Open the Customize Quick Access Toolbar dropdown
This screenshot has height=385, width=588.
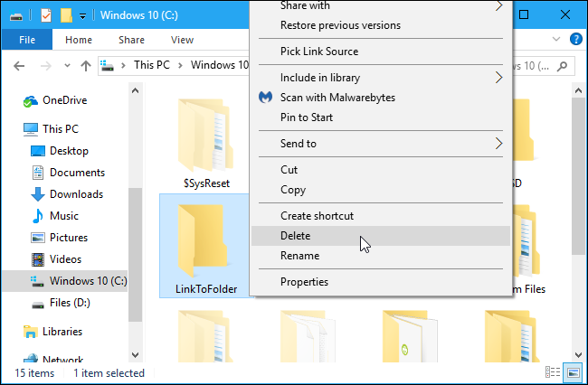pyautogui.click(x=82, y=15)
